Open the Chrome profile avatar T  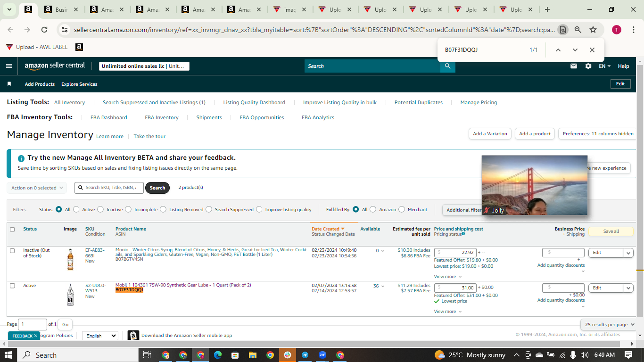pyautogui.click(x=617, y=30)
